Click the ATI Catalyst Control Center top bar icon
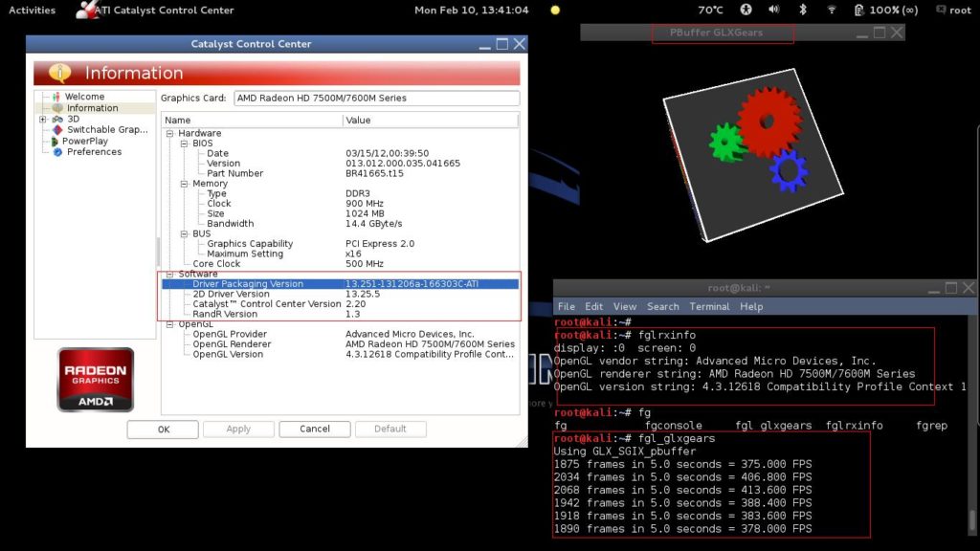 click(86, 10)
